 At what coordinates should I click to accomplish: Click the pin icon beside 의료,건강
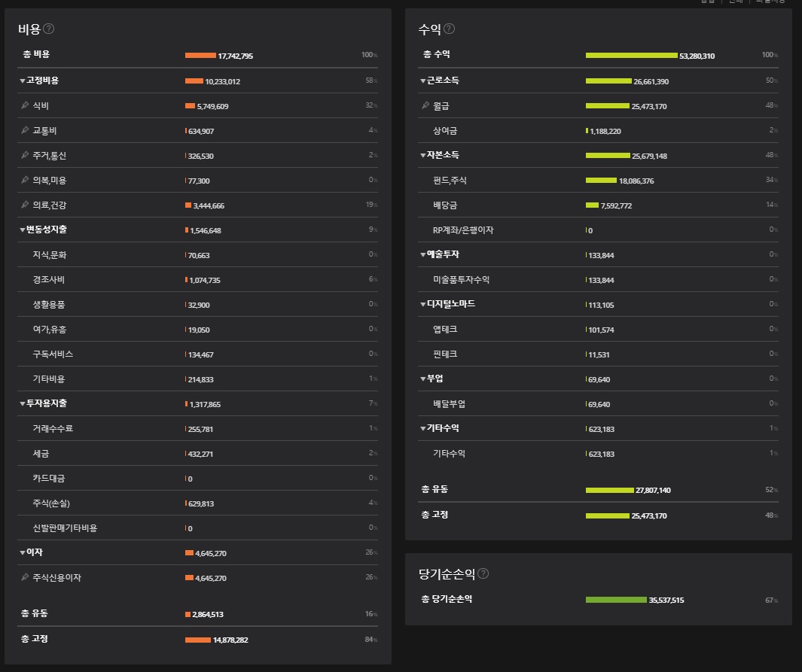point(25,205)
